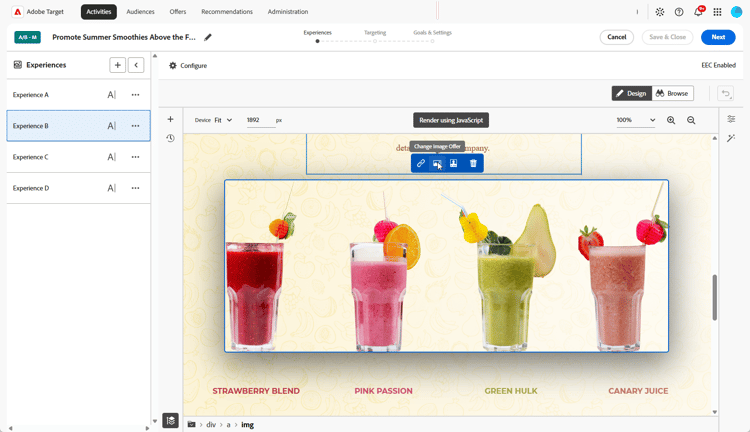750x432 pixels.
Task: Click the zoom in magnifier icon
Action: coord(671,121)
